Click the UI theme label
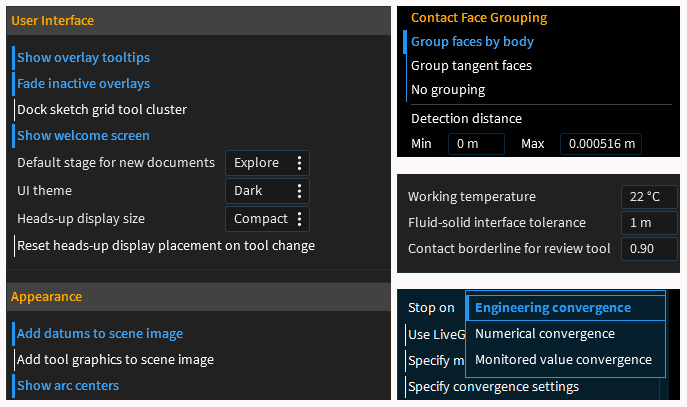687x407 pixels. (x=44, y=191)
